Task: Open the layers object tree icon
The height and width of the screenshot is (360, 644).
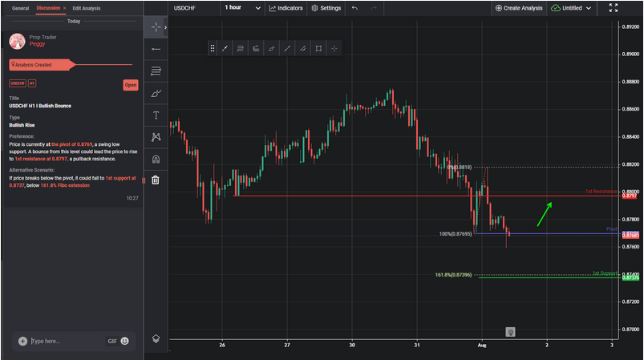Action: 156,338
